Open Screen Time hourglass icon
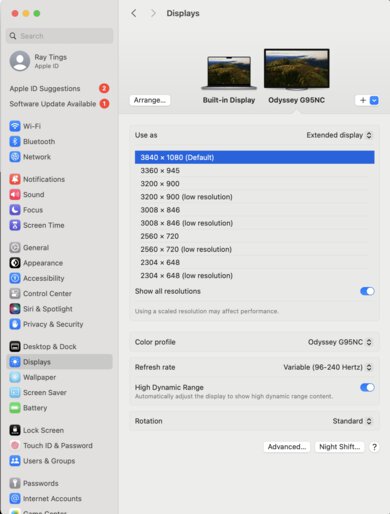 click(x=15, y=225)
